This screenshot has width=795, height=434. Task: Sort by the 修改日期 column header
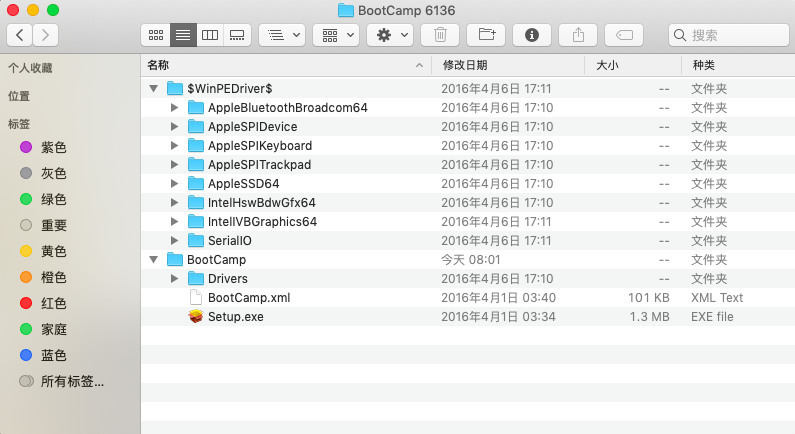(465, 65)
